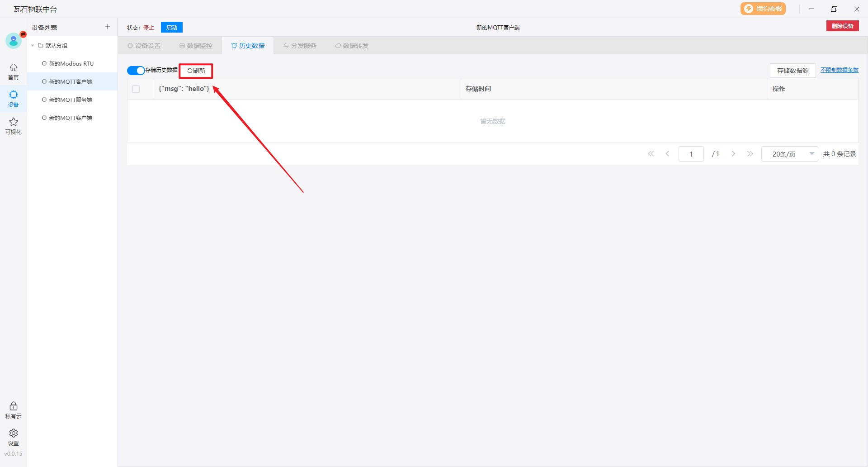
Task: Select the 设备 devices sidebar icon
Action: click(14, 99)
